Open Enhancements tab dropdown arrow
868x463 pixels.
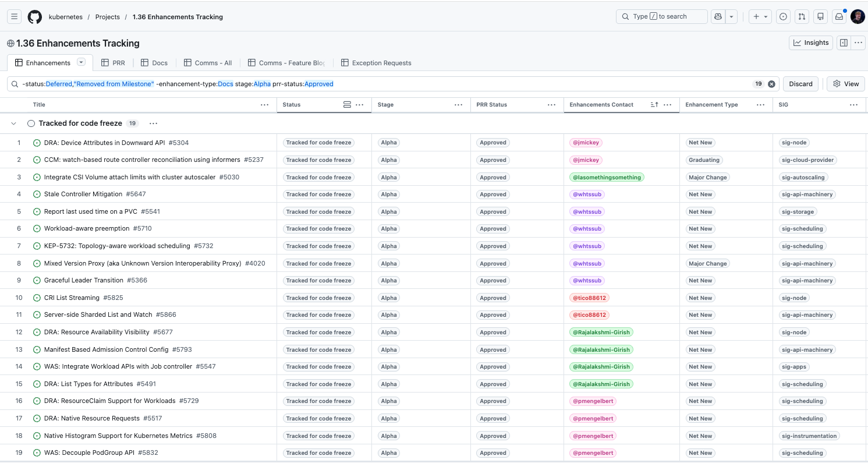(x=82, y=62)
